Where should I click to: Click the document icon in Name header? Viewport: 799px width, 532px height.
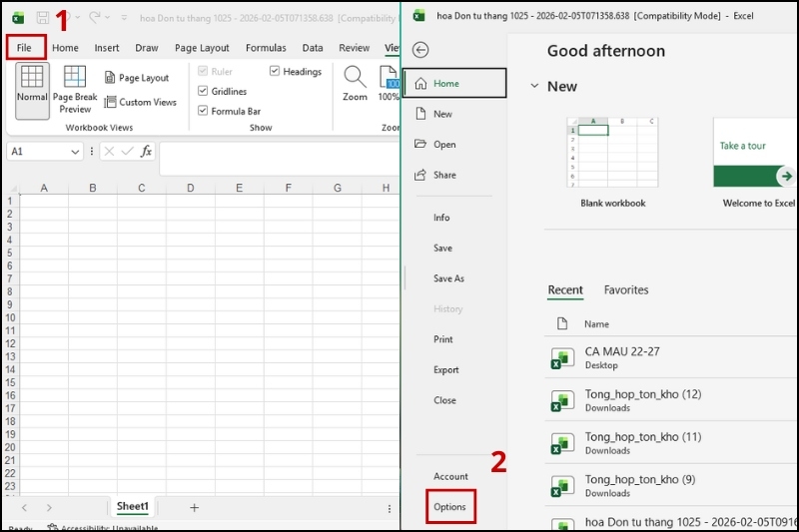tap(562, 323)
